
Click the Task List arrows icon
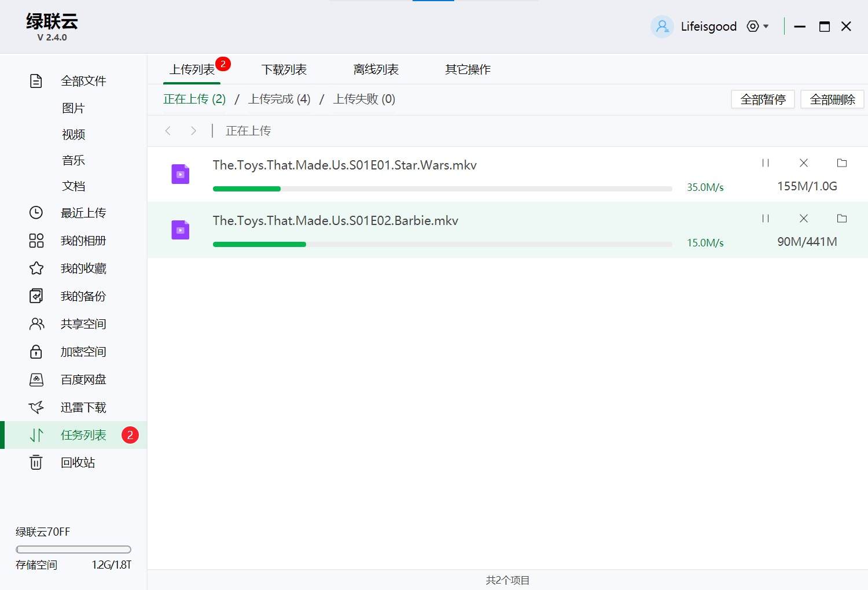point(36,435)
